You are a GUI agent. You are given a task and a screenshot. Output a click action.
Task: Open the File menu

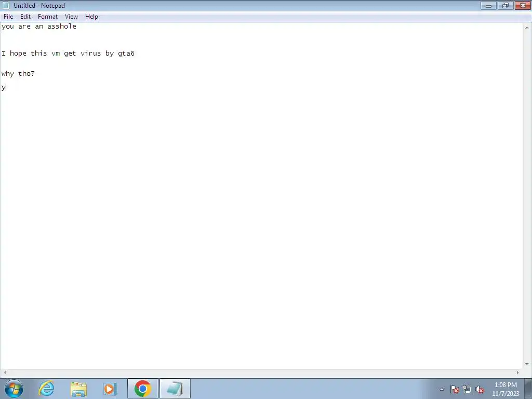(x=8, y=17)
